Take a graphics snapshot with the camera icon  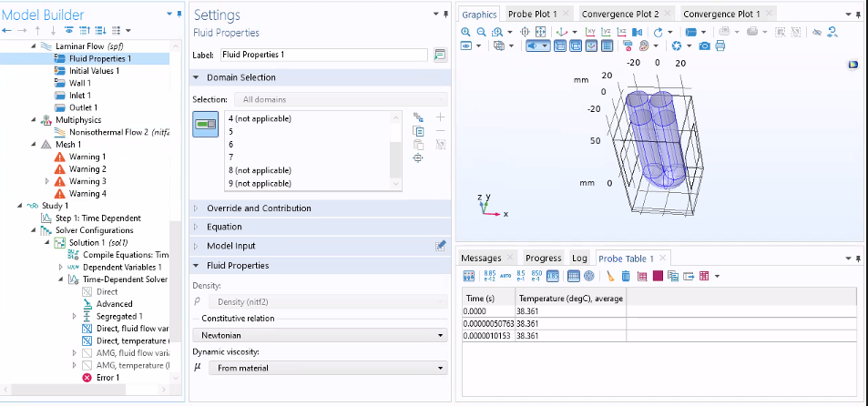click(x=704, y=46)
